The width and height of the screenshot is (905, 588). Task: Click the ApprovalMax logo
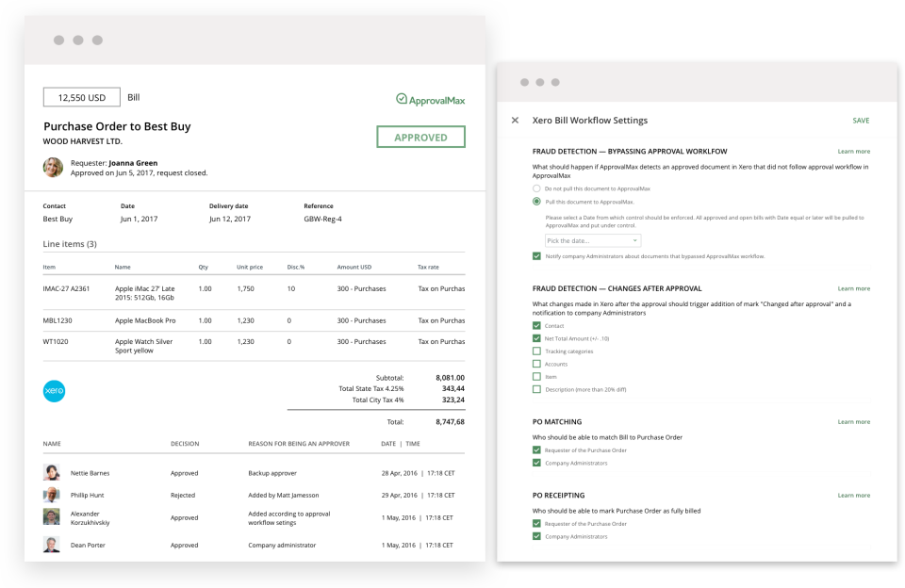coord(429,97)
